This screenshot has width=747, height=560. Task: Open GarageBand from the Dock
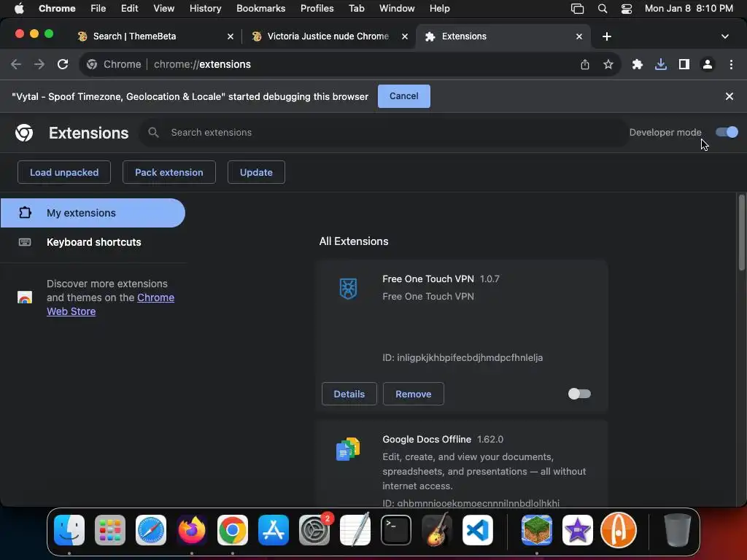[x=437, y=529]
